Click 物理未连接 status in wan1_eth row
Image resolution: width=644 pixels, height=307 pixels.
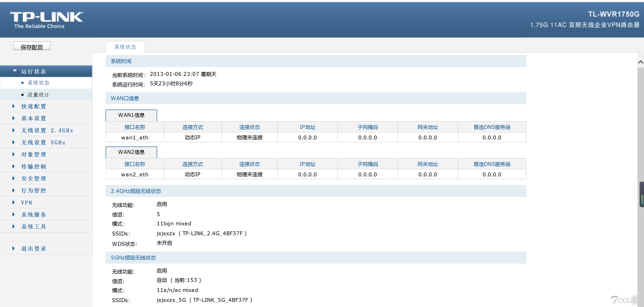(x=249, y=137)
